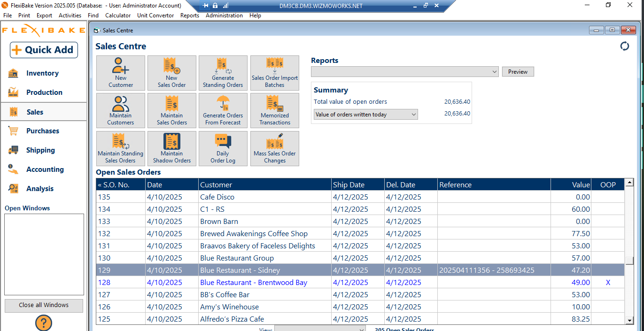Open the Export menu
Image resolution: width=644 pixels, height=331 pixels.
coord(45,15)
